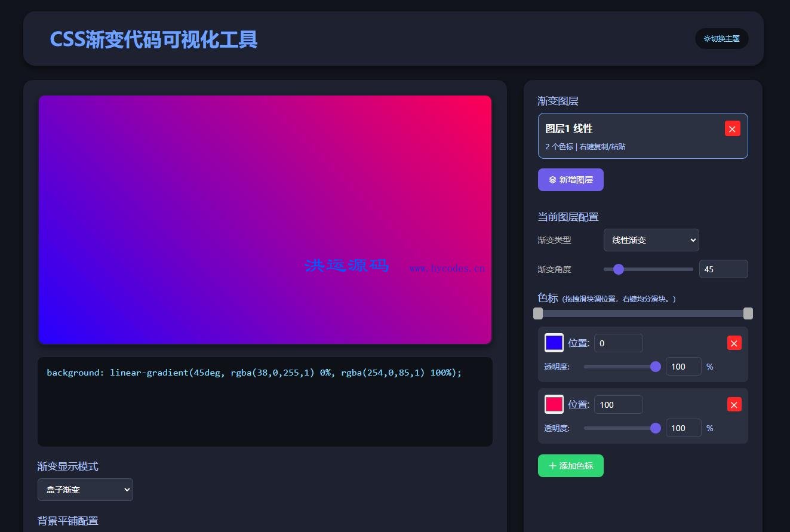This screenshot has width=790, height=532.
Task: Click the 位置 field showing 100
Action: [619, 405]
